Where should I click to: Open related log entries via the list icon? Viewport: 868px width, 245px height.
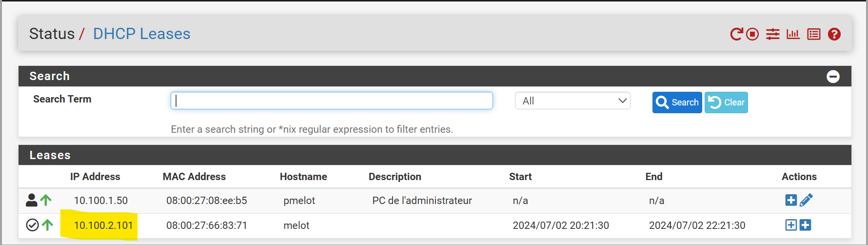[813, 34]
